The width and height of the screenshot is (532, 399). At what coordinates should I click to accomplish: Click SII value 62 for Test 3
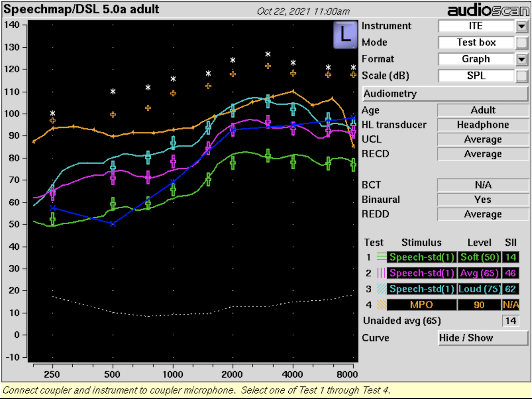511,289
